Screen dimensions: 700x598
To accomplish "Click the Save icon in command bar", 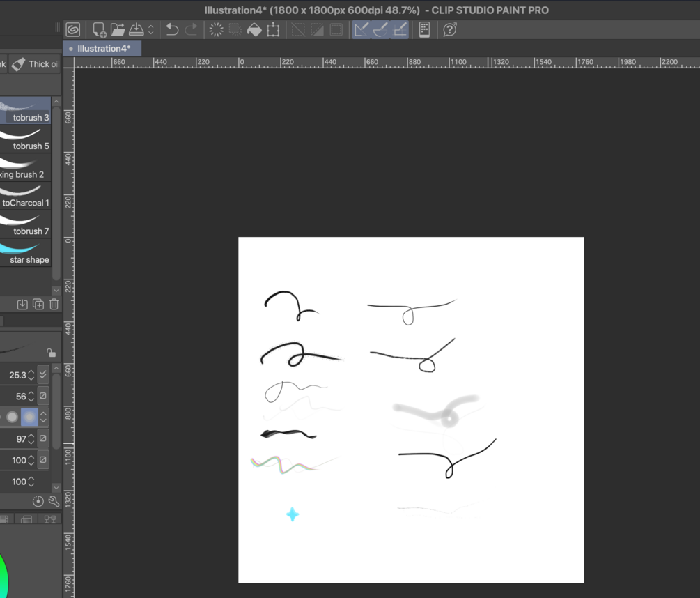I will (136, 29).
